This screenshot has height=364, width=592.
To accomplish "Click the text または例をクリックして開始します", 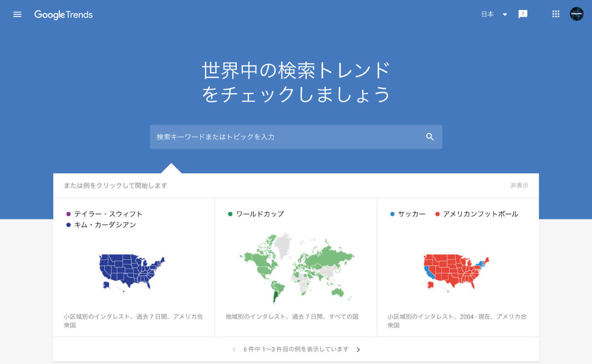I will click(x=115, y=186).
